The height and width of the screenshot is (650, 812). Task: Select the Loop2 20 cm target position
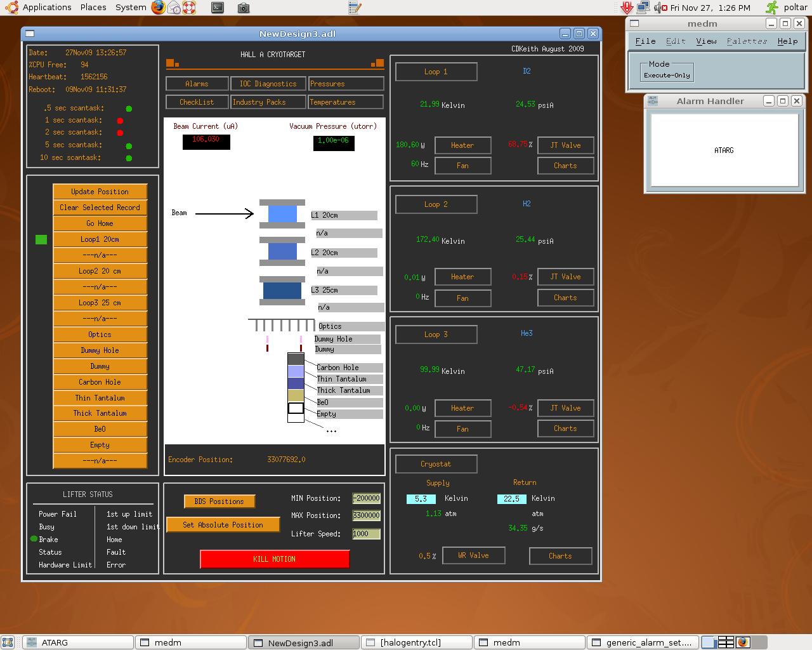100,271
